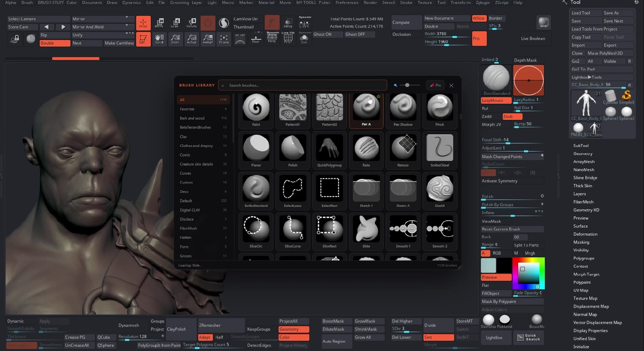
Task: Select the Retopo brush
Action: (403, 150)
